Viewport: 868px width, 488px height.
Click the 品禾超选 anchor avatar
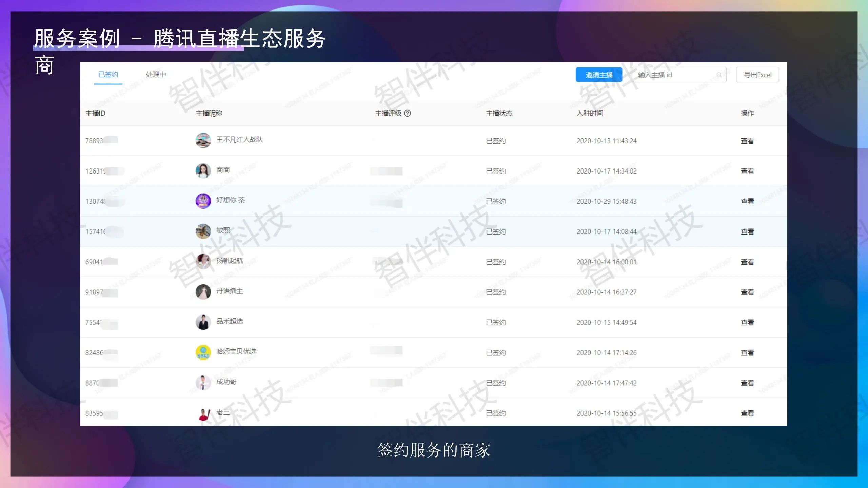pos(203,322)
